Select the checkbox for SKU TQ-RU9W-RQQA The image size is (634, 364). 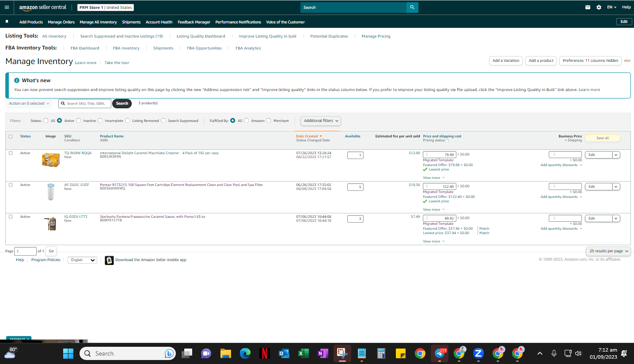coord(11,153)
